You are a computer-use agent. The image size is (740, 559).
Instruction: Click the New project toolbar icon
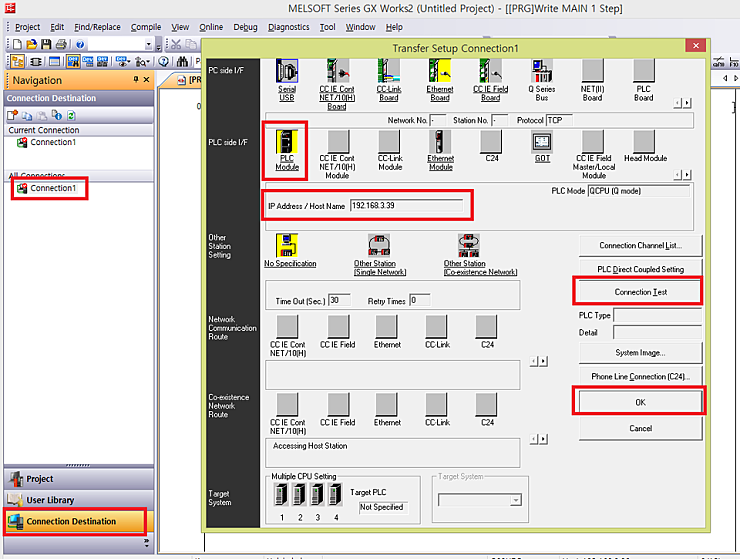click(x=17, y=44)
